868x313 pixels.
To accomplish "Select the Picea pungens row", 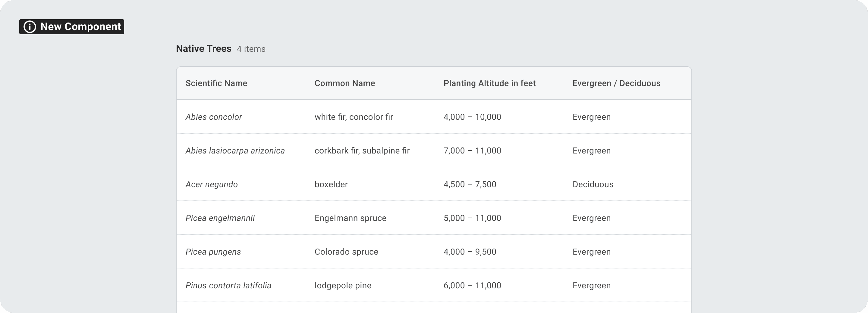I will coord(213,252).
